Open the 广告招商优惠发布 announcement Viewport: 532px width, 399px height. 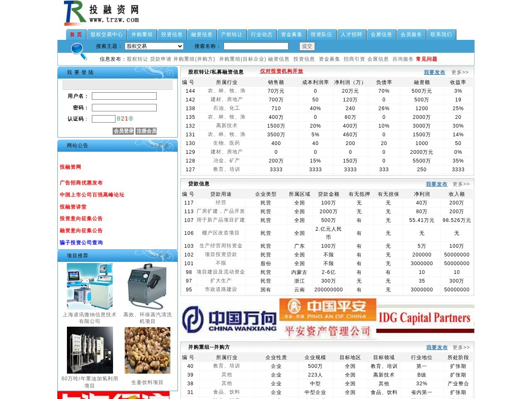81,183
